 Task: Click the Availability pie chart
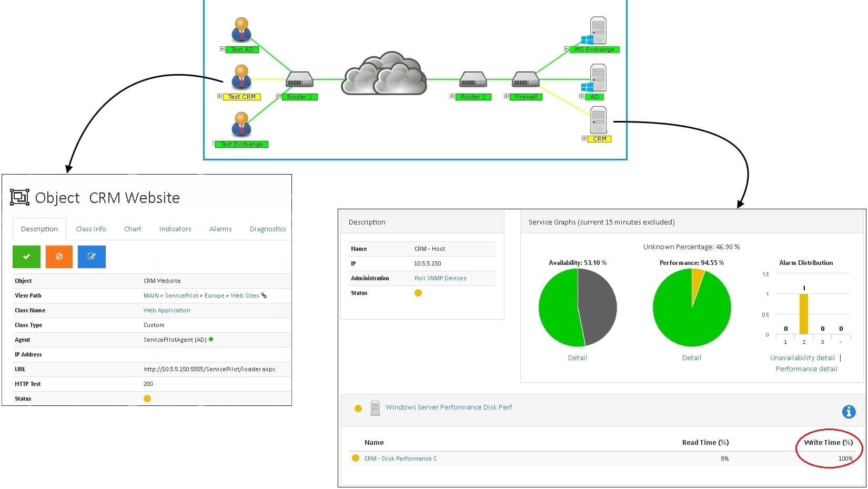click(x=578, y=308)
